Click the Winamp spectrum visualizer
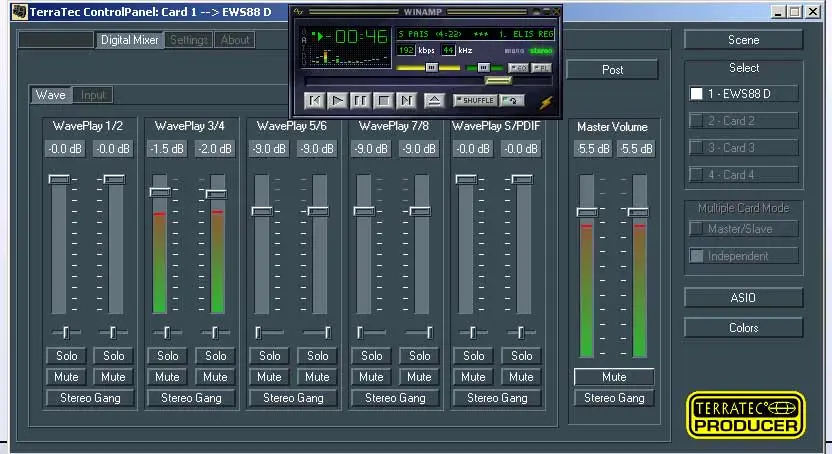This screenshot has height=454, width=832. [349, 57]
